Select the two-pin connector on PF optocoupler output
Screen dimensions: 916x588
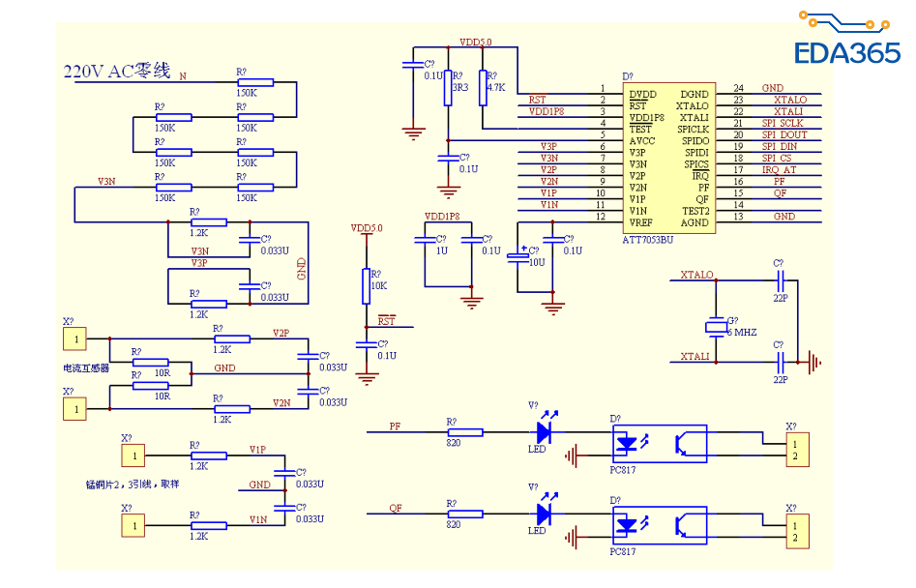click(x=797, y=450)
